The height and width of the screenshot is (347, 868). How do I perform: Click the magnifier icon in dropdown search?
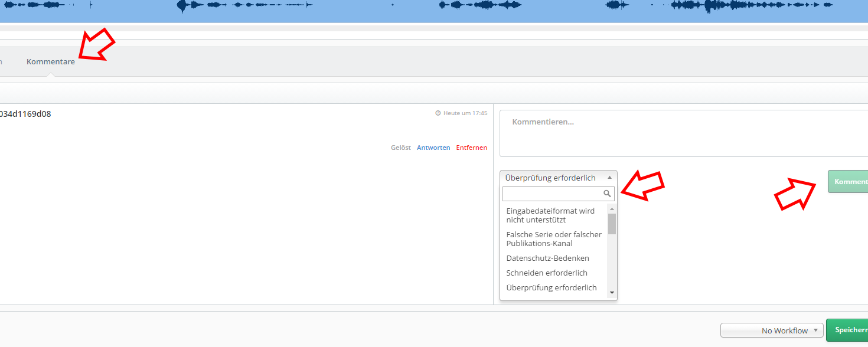point(607,194)
